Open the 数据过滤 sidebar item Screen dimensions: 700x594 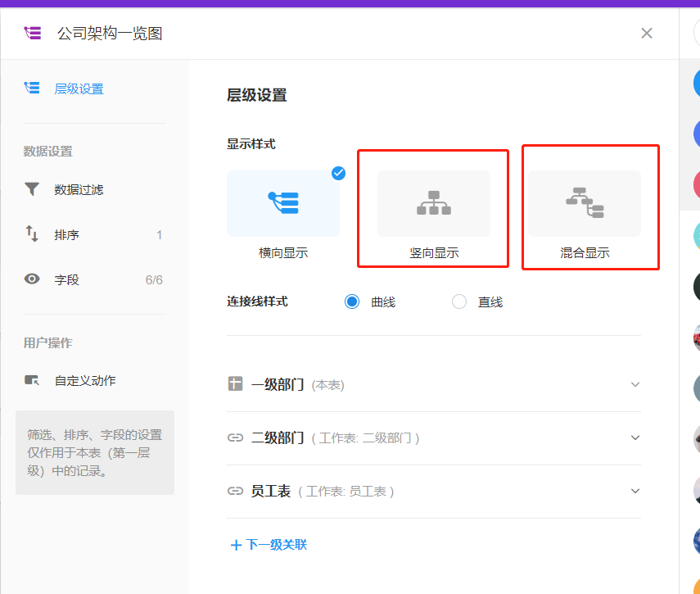79,189
